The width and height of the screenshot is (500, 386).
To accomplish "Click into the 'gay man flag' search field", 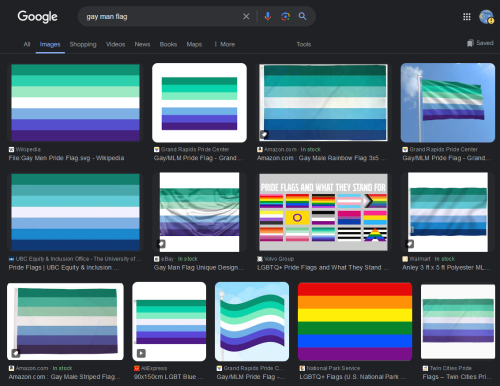I will (x=160, y=16).
